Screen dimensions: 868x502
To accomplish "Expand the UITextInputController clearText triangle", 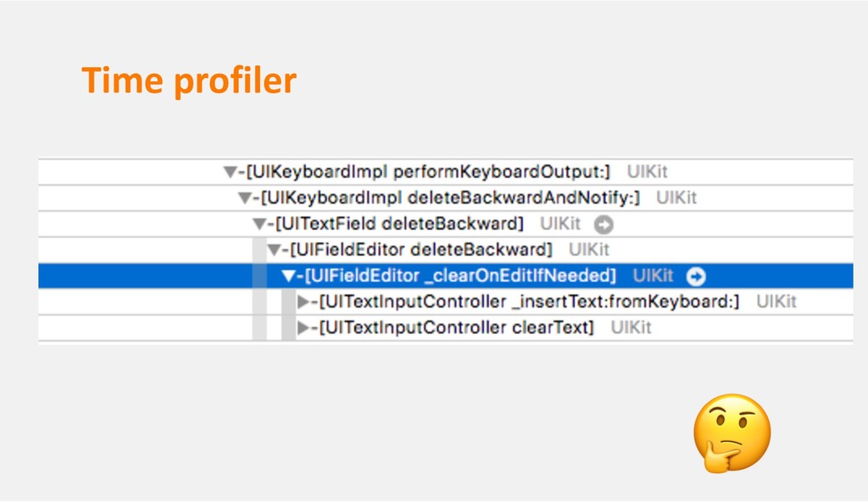I will click(x=303, y=328).
